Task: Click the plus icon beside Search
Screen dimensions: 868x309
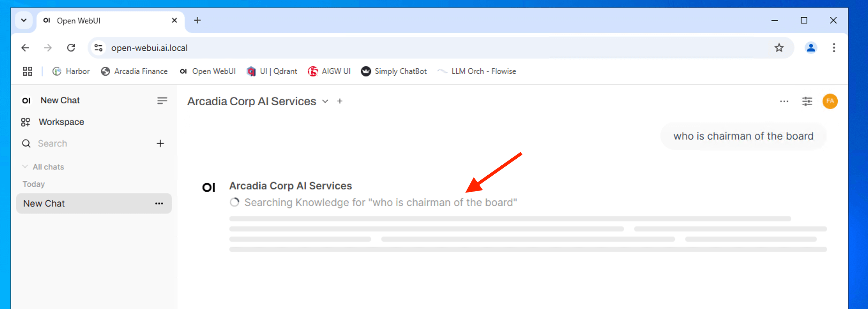Action: pyautogui.click(x=160, y=144)
